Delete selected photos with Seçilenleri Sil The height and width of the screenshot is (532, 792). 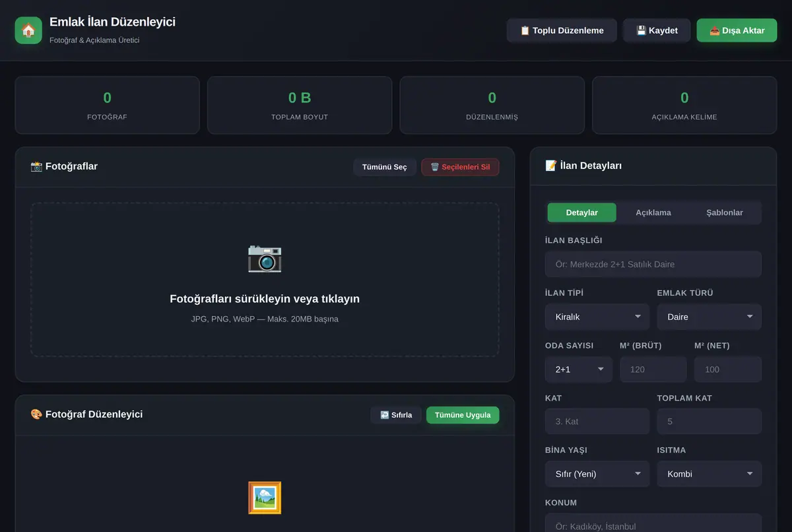(x=460, y=167)
